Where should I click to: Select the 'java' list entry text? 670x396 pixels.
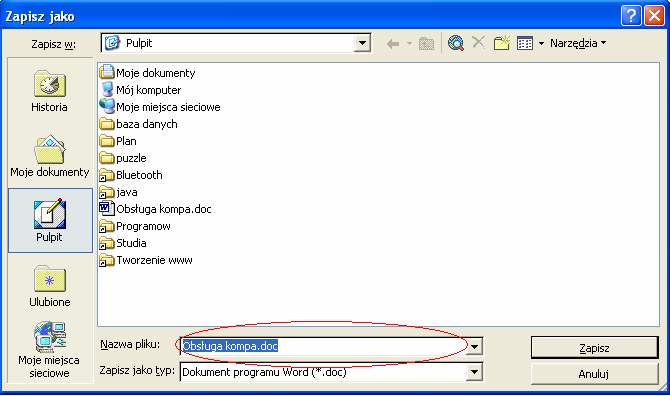coord(127,192)
